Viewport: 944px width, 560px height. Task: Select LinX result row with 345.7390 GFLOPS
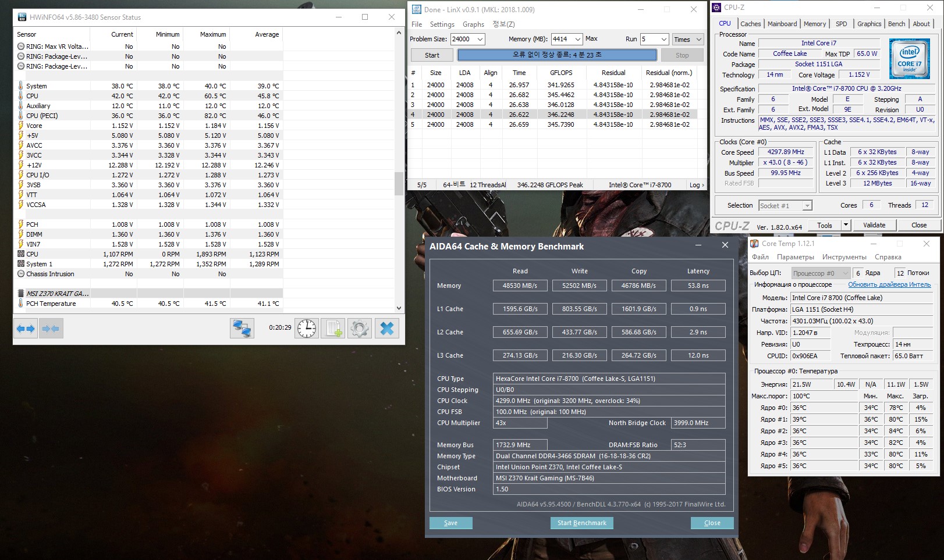click(557, 124)
